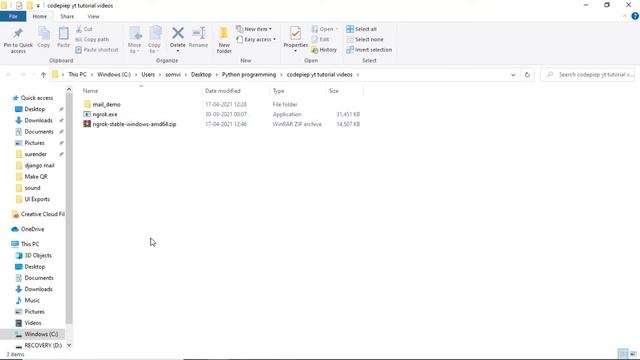Image resolution: width=640 pixels, height=360 pixels.
Task: Click Open in the ribbon
Action: 325,29
